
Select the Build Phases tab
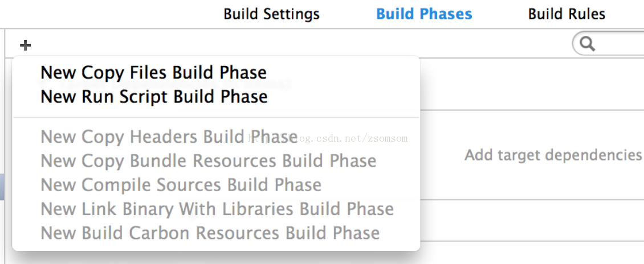tap(424, 14)
